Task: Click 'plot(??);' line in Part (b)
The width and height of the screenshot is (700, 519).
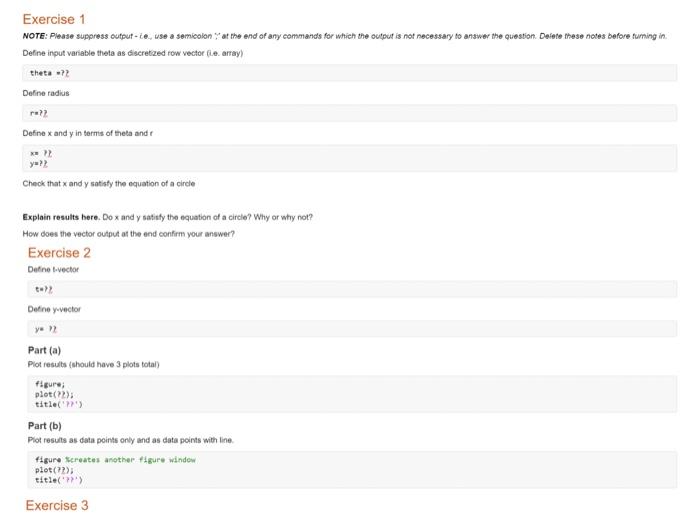Action: (x=54, y=470)
